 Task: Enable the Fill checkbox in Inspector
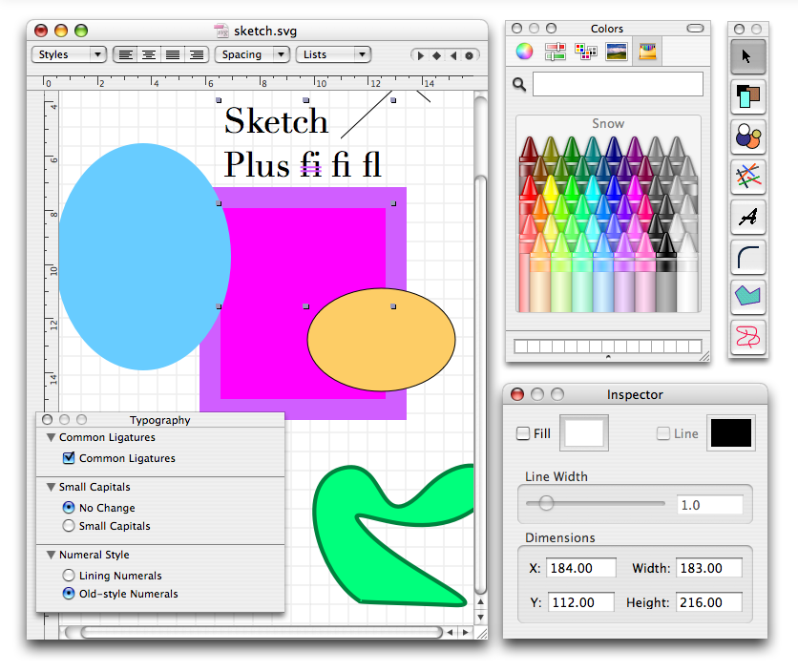(x=523, y=433)
